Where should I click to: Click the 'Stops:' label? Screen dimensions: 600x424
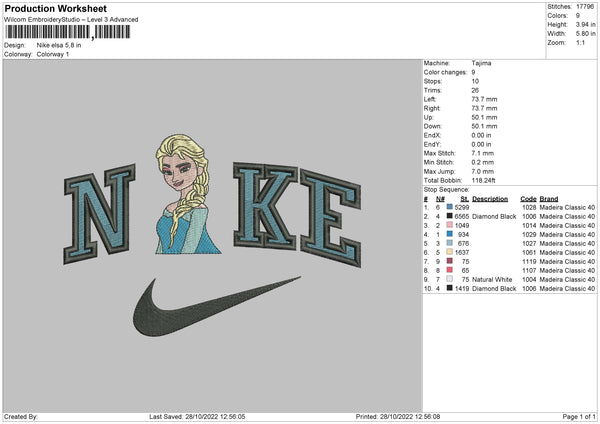[x=433, y=81]
